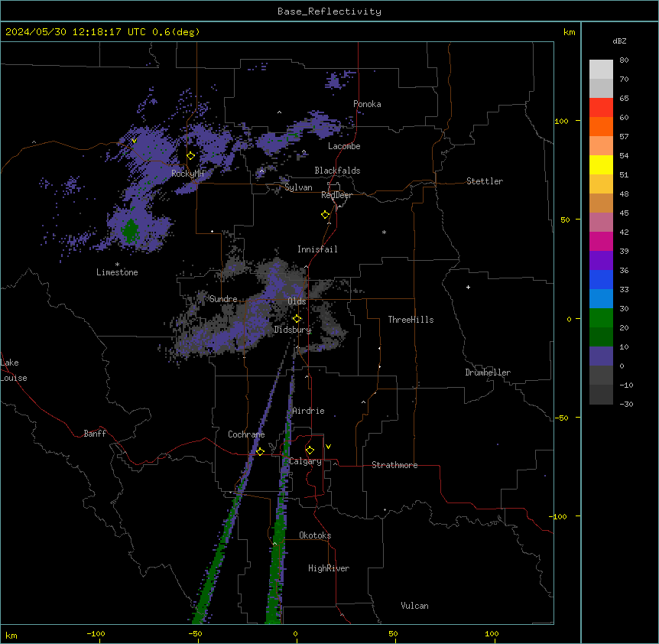Screen dimensions: 659x644
Task: Click the dBZ legend heading
Action: (619, 41)
